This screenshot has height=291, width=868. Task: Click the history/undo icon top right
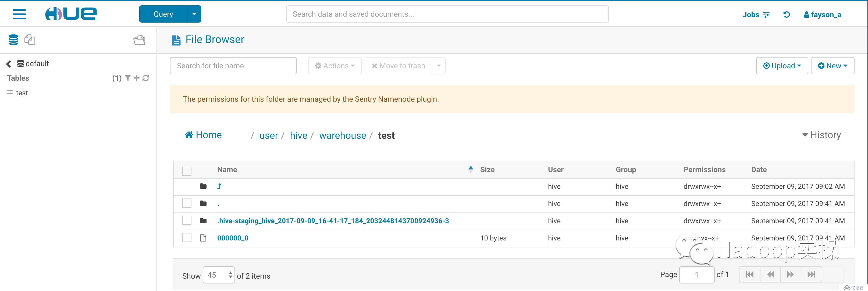[787, 14]
